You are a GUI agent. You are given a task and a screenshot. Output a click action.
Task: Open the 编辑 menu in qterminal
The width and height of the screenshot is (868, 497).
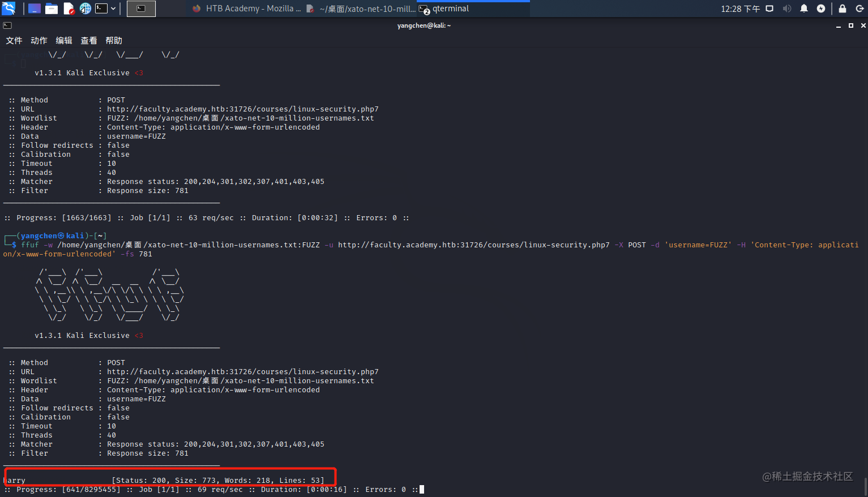pyautogui.click(x=63, y=40)
